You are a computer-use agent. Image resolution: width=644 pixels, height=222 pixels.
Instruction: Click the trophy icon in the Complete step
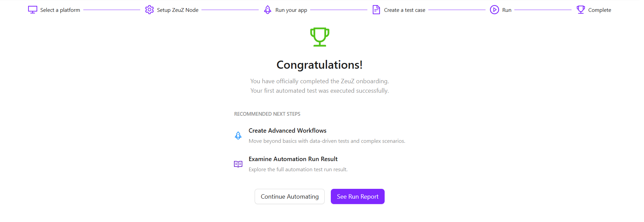(581, 10)
